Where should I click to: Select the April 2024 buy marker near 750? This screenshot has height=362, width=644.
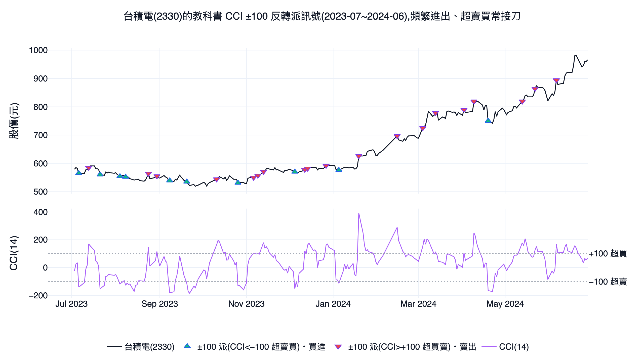(488, 120)
